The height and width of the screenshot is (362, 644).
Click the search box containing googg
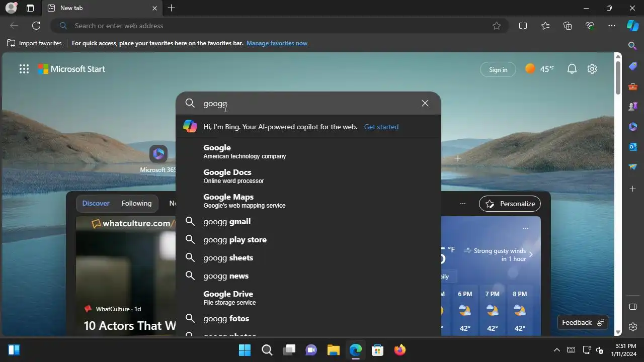click(x=308, y=103)
